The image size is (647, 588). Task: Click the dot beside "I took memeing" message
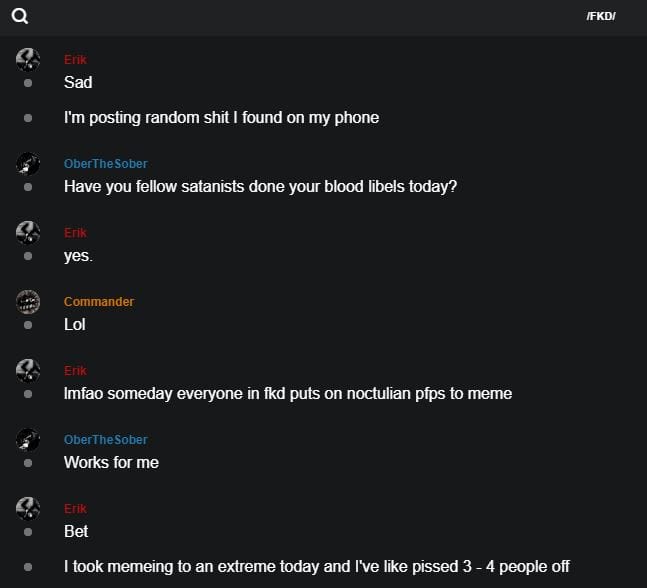click(28, 567)
